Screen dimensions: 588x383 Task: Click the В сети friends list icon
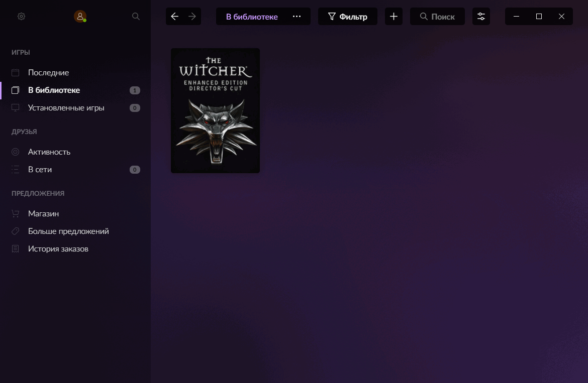point(16,170)
